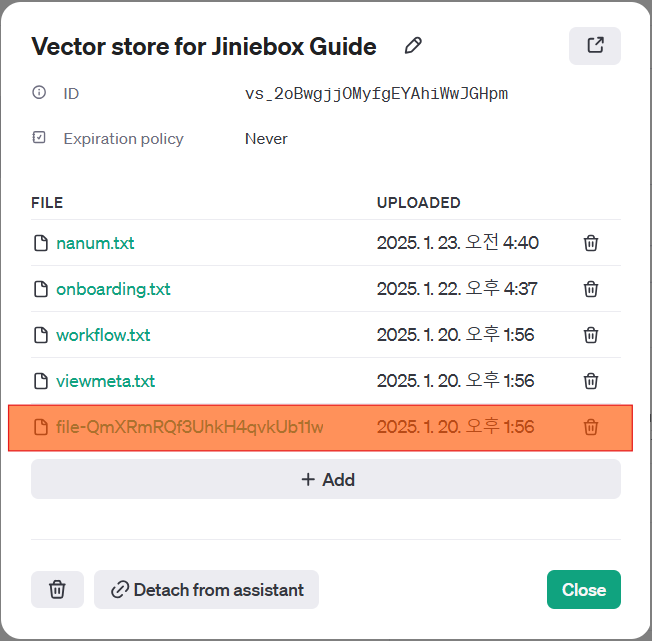Image resolution: width=652 pixels, height=641 pixels.
Task: Open vector store in new window
Action: point(595,46)
